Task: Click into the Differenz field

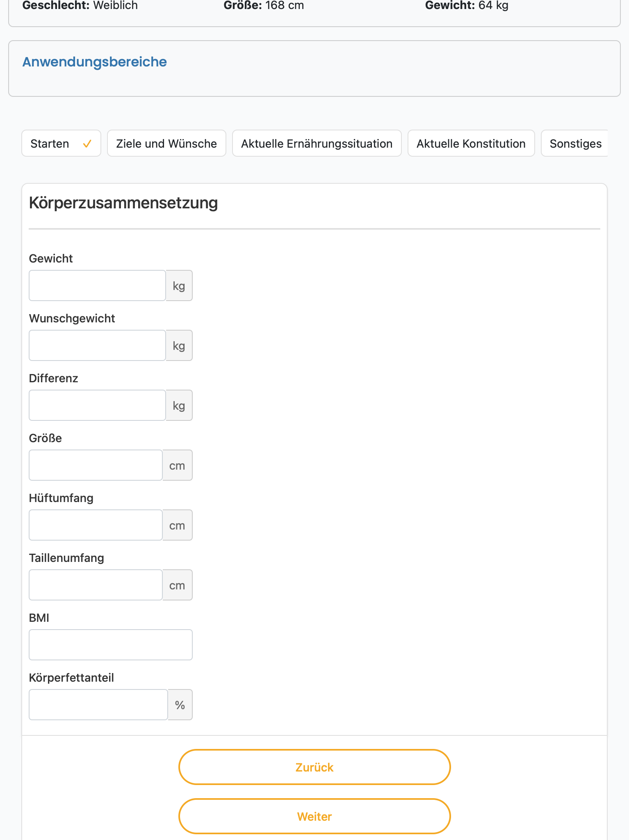Action: click(97, 405)
